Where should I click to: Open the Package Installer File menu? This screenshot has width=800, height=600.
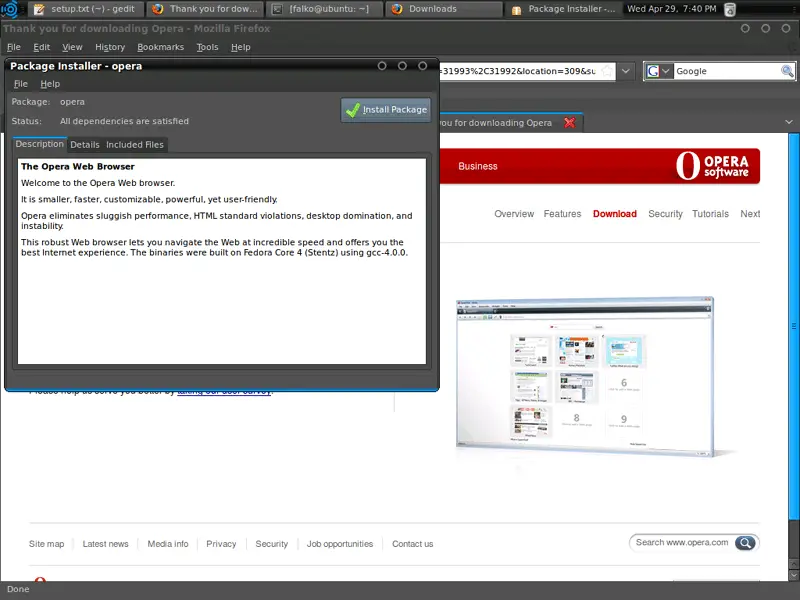tap(20, 84)
